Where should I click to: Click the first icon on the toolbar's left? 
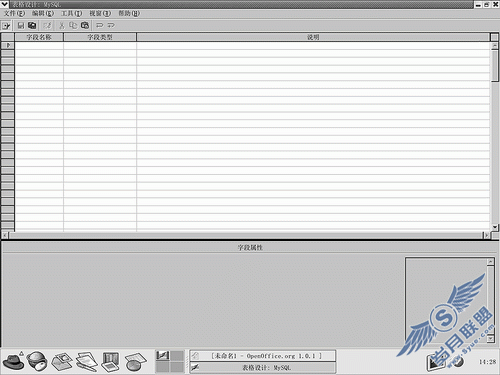[x=6, y=26]
